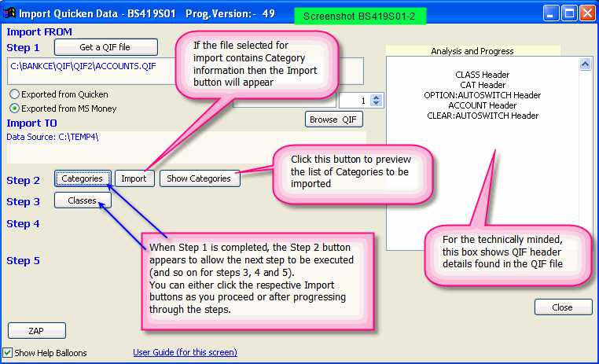This screenshot has width=599, height=364.
Task: Close the window using title bar X
Action: pos(587,13)
